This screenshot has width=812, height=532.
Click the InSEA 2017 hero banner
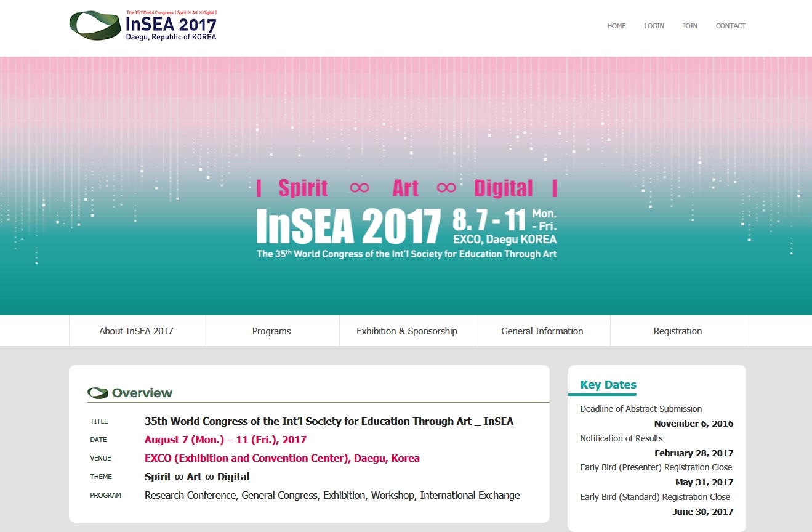point(406,186)
